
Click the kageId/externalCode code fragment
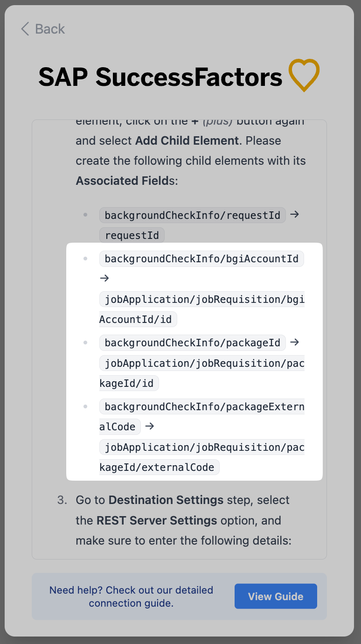point(159,467)
